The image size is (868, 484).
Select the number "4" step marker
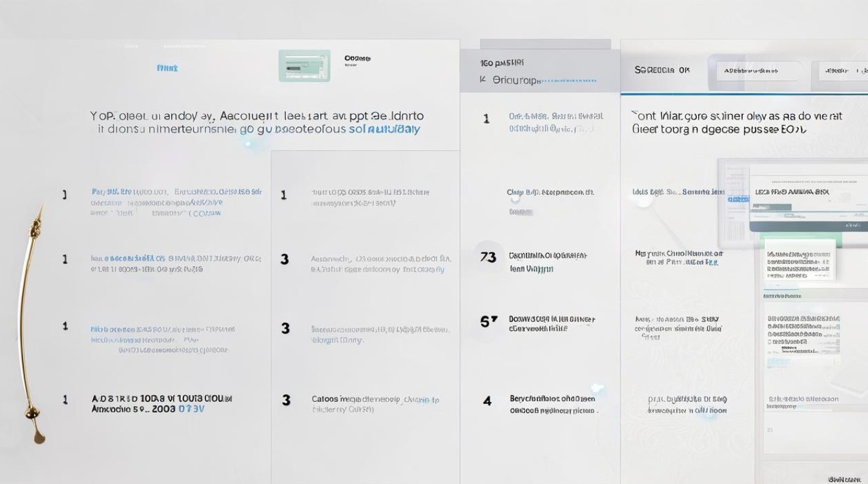coord(487,401)
